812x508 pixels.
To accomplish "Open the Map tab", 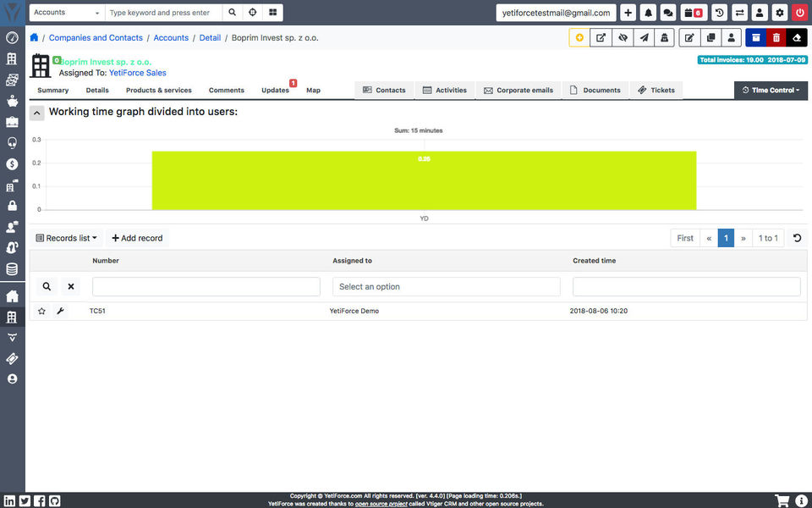I will (x=313, y=91).
